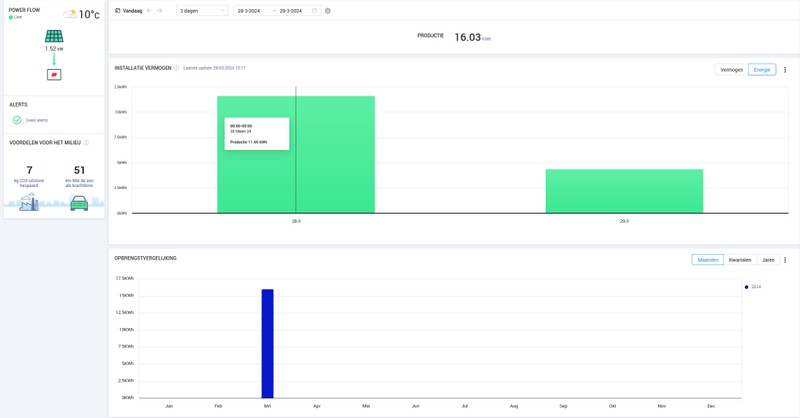Image resolution: width=800 pixels, height=418 pixels.
Task: Click the factory CO2 icon
Action: coord(29,202)
